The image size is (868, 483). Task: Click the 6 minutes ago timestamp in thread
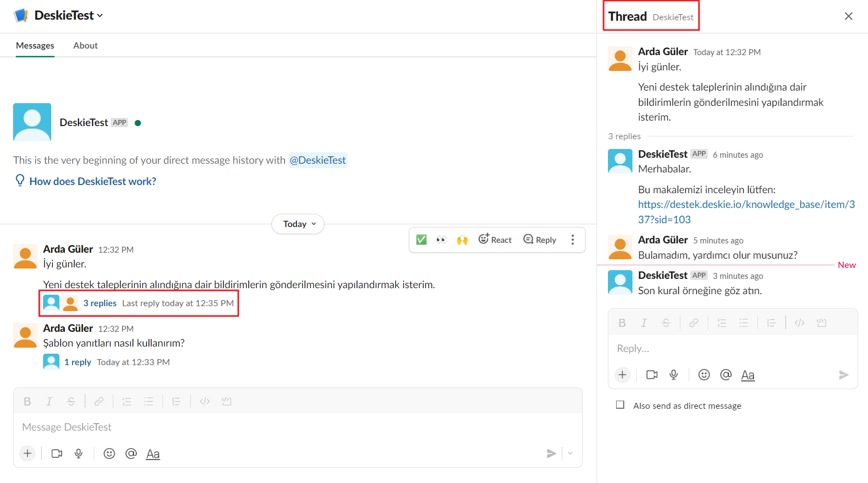[738, 154]
